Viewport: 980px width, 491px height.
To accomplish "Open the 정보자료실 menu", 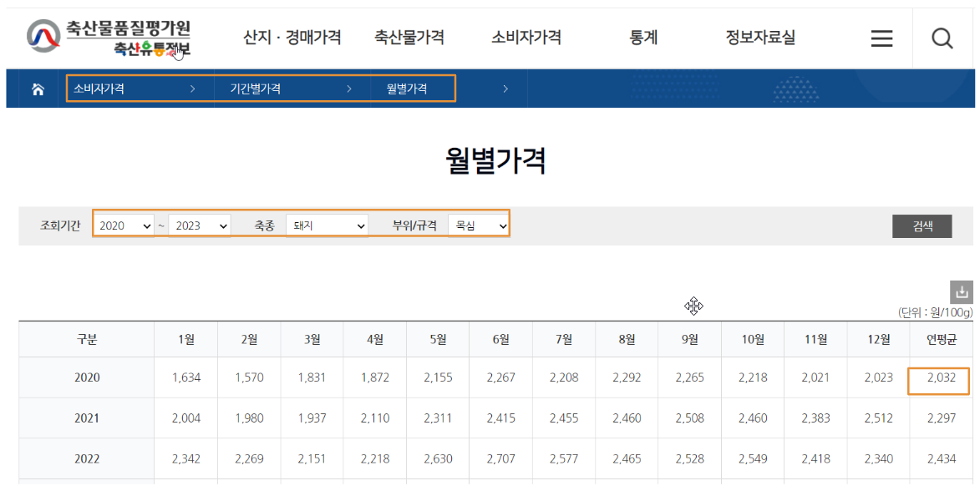I will pyautogui.click(x=760, y=38).
